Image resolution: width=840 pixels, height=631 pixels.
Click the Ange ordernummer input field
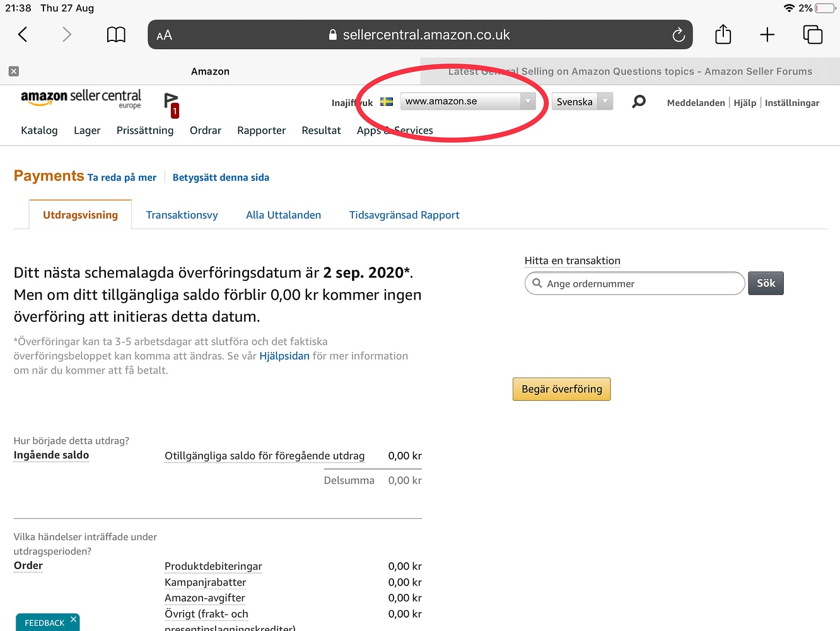click(634, 283)
